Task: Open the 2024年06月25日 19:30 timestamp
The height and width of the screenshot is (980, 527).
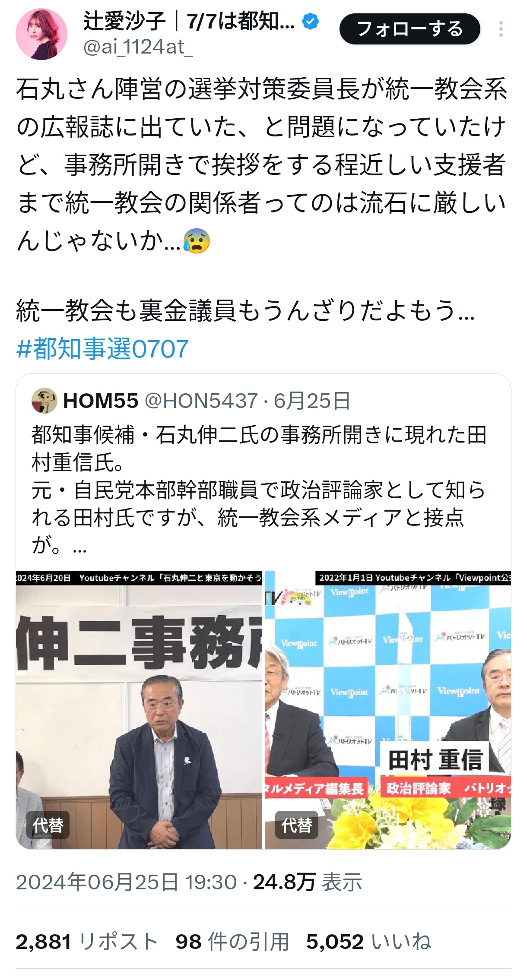Action: point(127,882)
